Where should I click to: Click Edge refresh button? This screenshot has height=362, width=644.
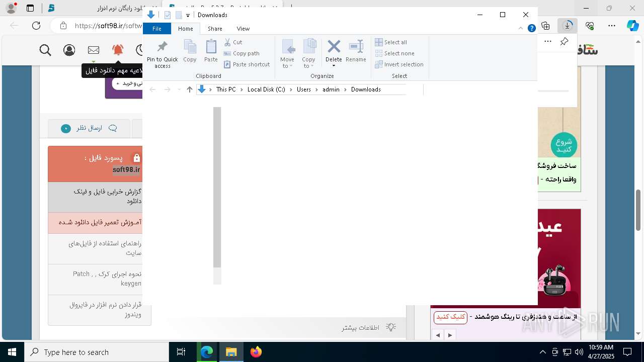36,26
